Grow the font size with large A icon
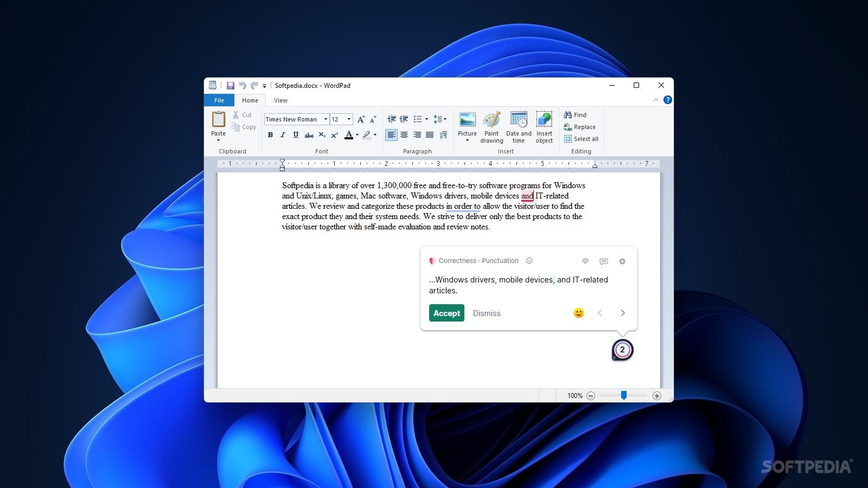 pos(361,119)
